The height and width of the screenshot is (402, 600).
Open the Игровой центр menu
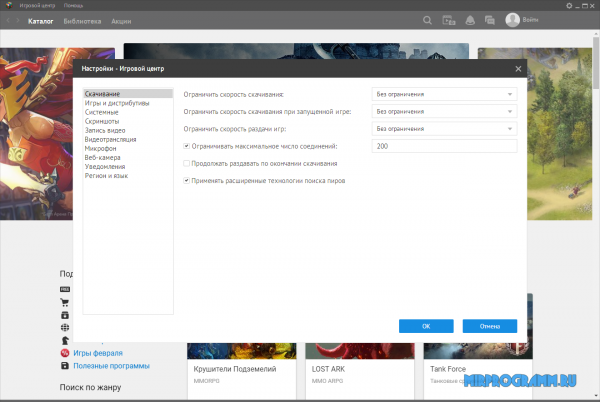pos(37,6)
